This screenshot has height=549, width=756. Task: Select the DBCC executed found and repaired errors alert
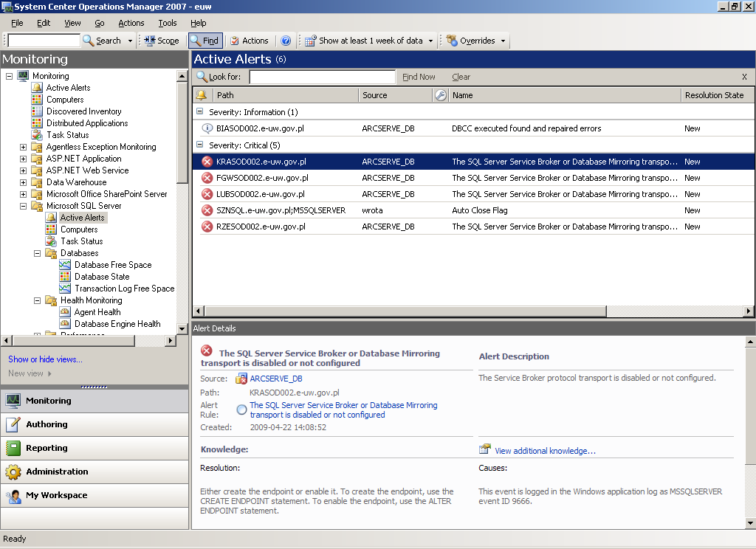473,128
